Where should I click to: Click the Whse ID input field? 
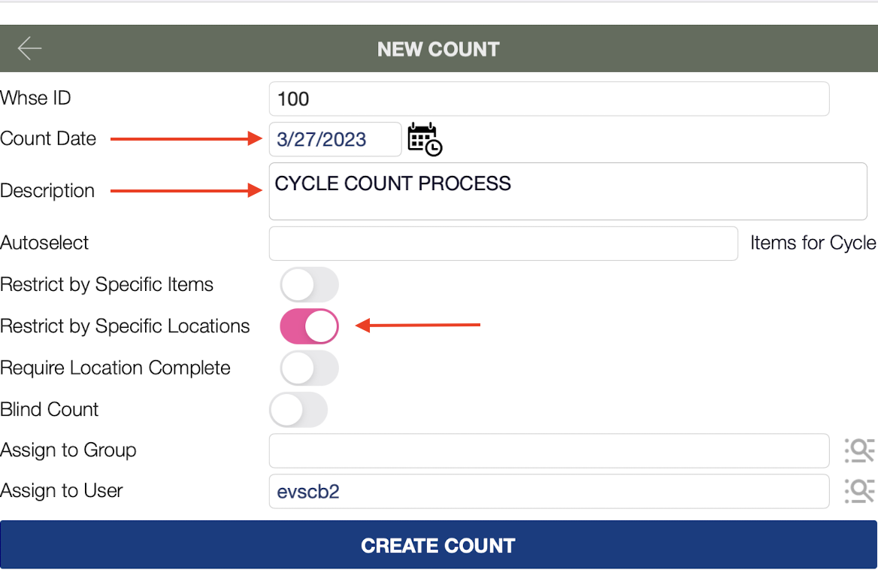coord(549,99)
